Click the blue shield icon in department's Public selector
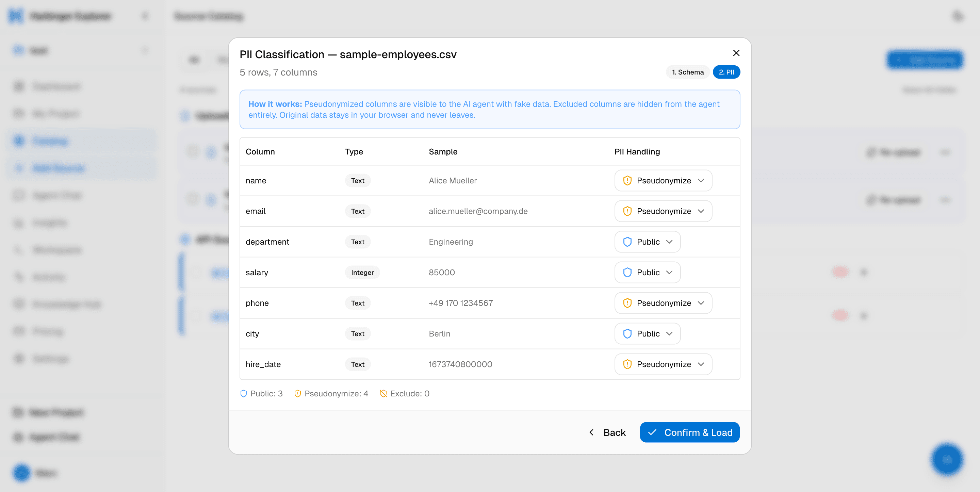 [x=627, y=242]
